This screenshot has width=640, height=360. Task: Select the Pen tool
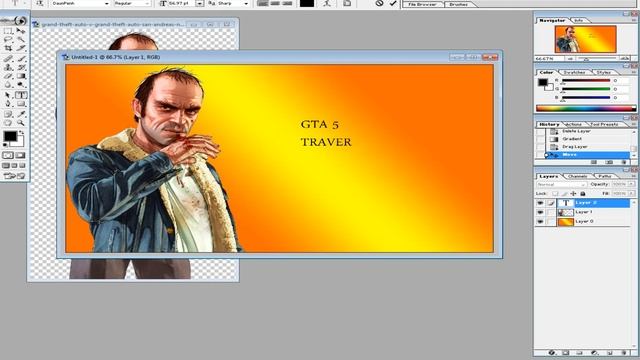(8, 104)
